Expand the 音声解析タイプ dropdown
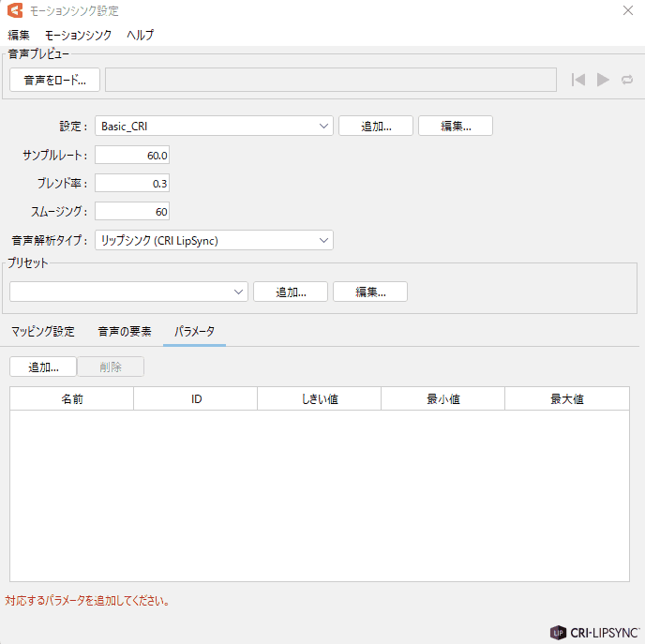Screen dimensions: 645x644 tap(214, 241)
